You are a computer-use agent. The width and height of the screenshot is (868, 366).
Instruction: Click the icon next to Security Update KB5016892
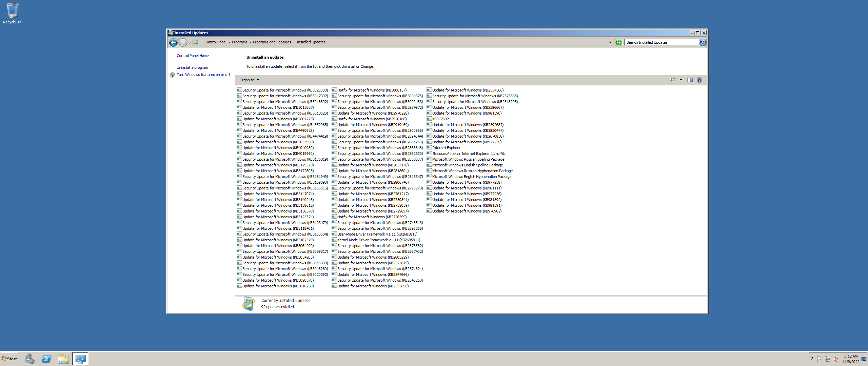(x=239, y=101)
